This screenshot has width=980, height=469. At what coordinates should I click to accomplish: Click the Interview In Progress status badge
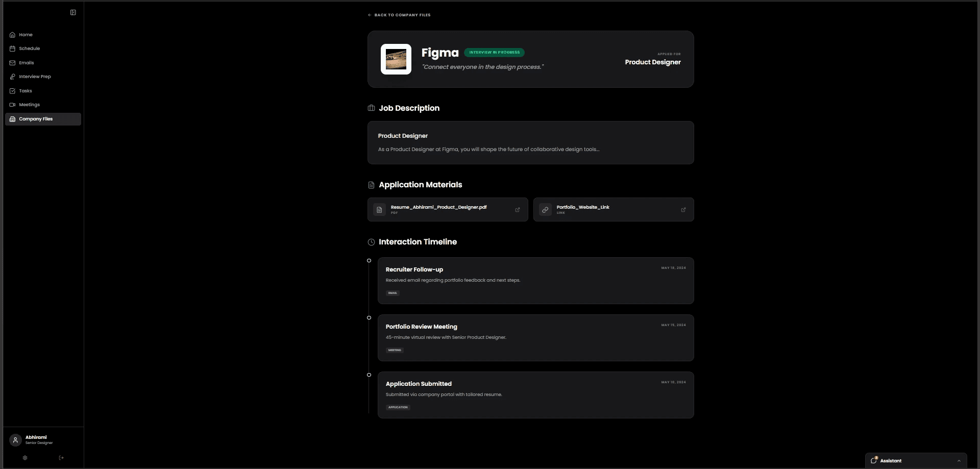[494, 52]
